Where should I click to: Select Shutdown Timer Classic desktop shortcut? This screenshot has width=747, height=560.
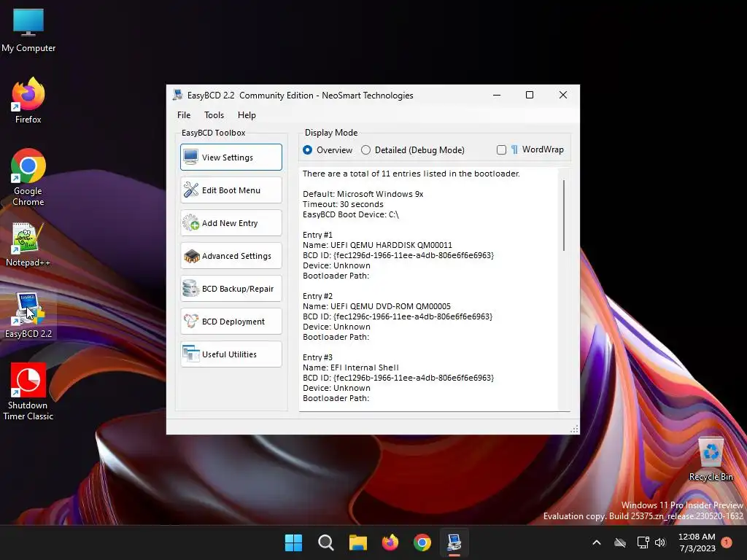point(28,392)
